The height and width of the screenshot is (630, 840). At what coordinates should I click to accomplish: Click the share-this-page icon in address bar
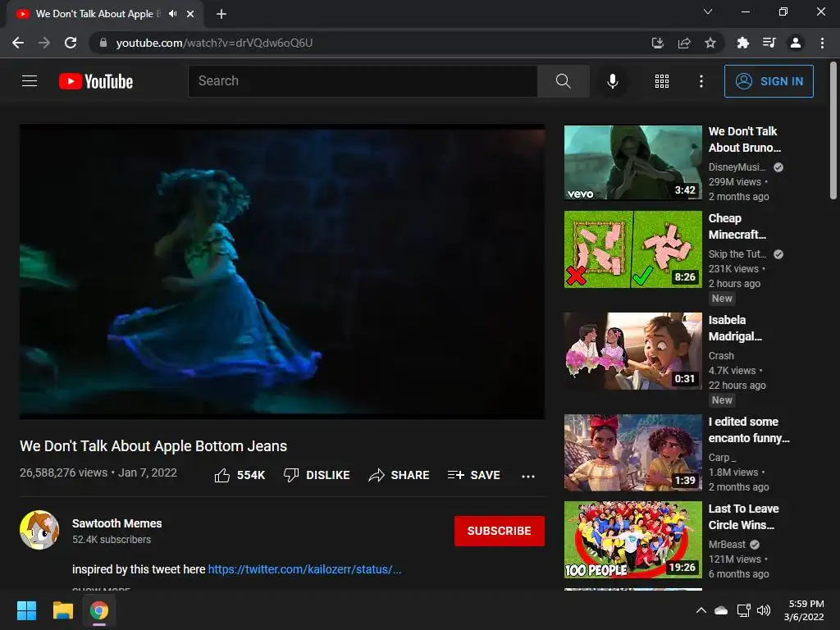[683, 43]
